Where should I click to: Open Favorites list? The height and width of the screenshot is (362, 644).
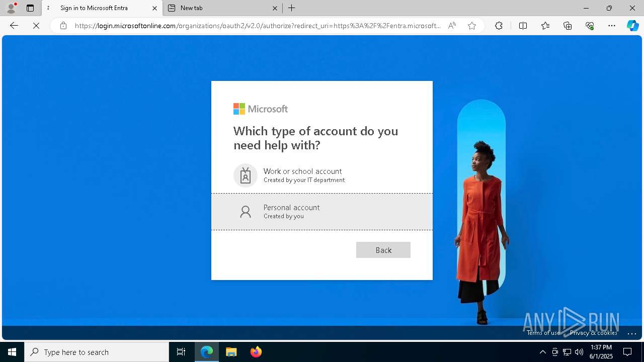pyautogui.click(x=545, y=26)
